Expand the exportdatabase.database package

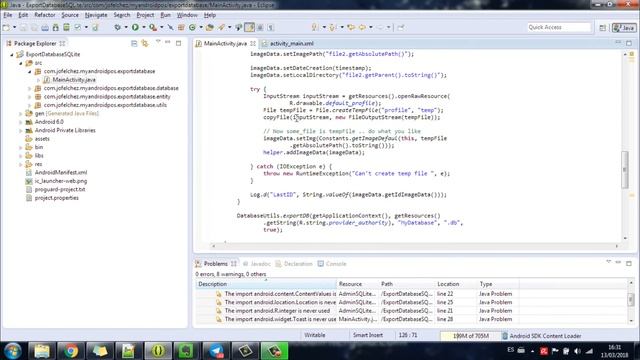pos(29,88)
